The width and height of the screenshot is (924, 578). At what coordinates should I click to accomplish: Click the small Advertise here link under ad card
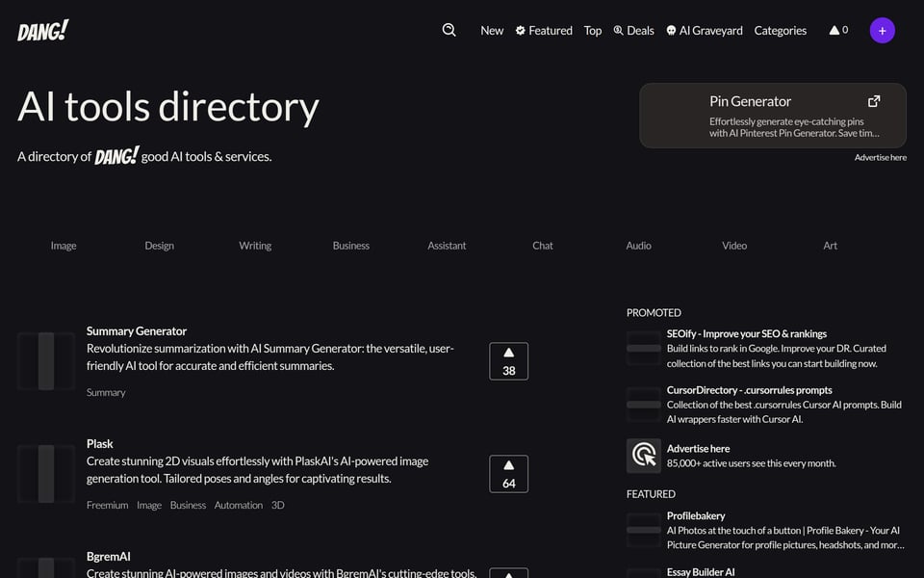tap(880, 157)
